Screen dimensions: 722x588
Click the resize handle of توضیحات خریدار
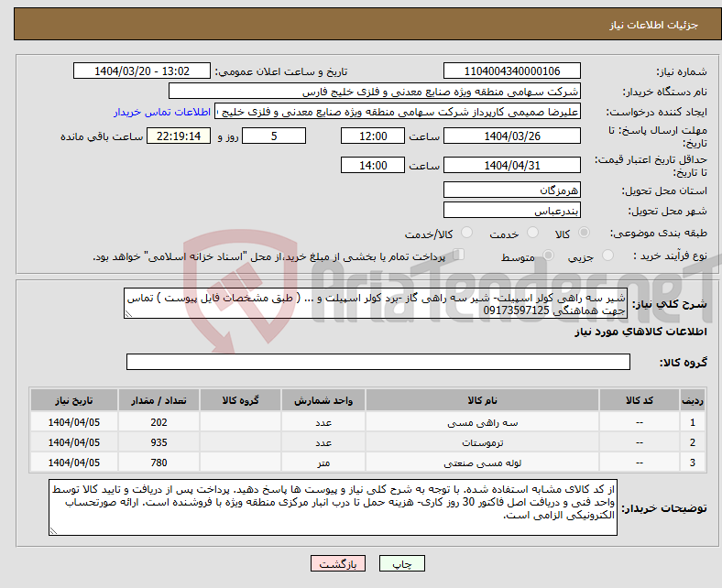pos(53,531)
